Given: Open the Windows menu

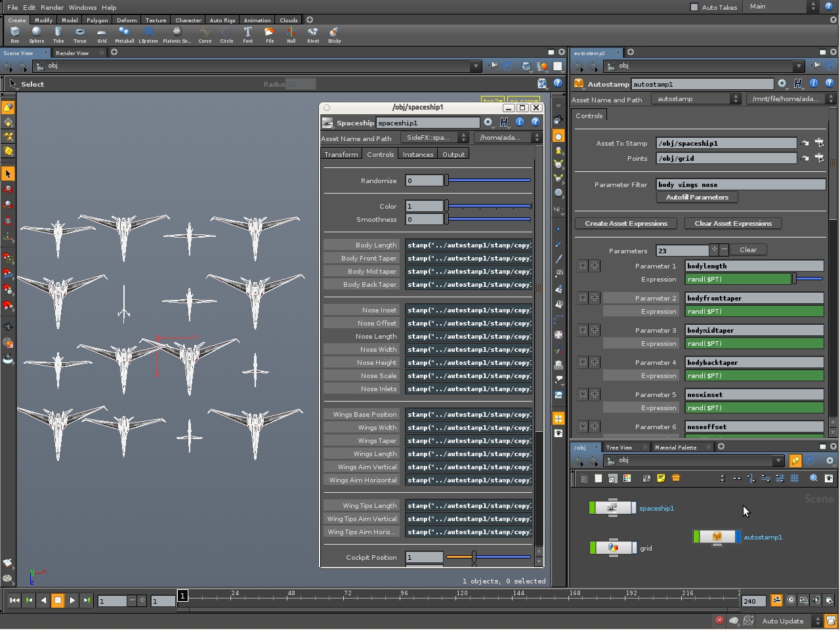Looking at the screenshot, I should [x=83, y=7].
